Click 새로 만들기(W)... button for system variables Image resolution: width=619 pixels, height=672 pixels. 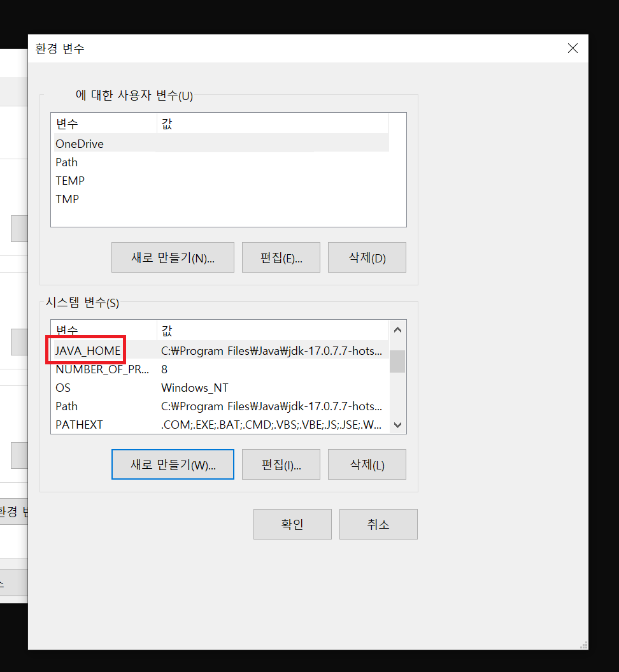point(173,464)
